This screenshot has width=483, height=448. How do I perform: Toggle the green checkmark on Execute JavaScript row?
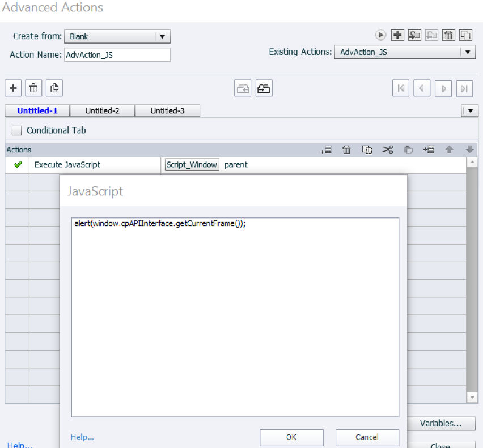pyautogui.click(x=18, y=165)
